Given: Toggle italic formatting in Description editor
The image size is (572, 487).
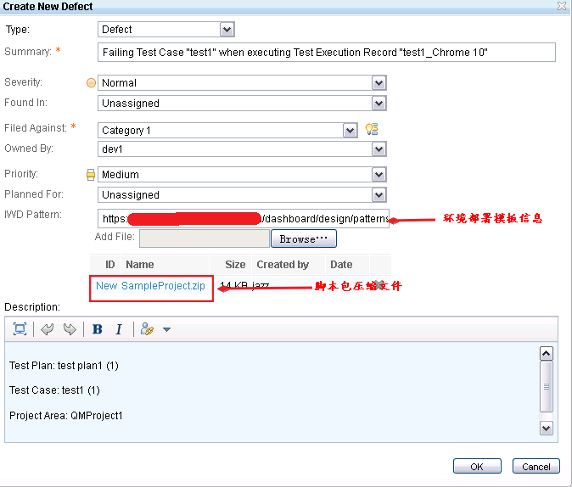Looking at the screenshot, I should pos(119,329).
